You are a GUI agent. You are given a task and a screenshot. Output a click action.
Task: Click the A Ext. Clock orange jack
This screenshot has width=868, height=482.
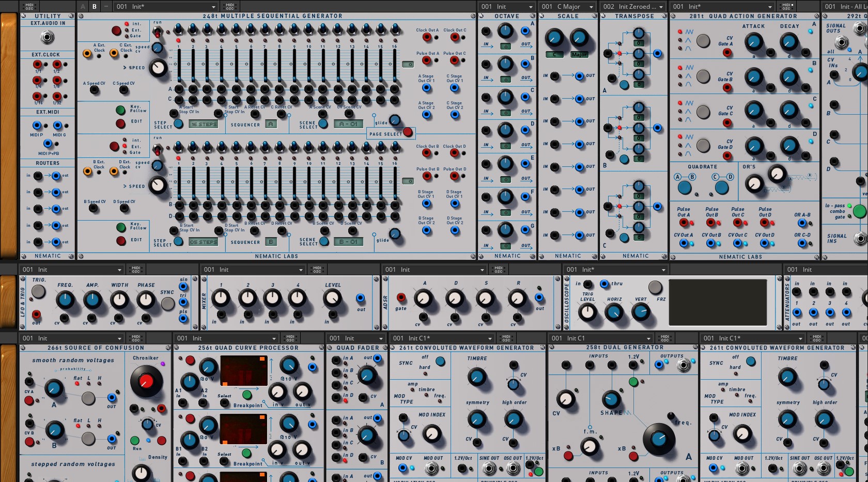click(x=88, y=53)
